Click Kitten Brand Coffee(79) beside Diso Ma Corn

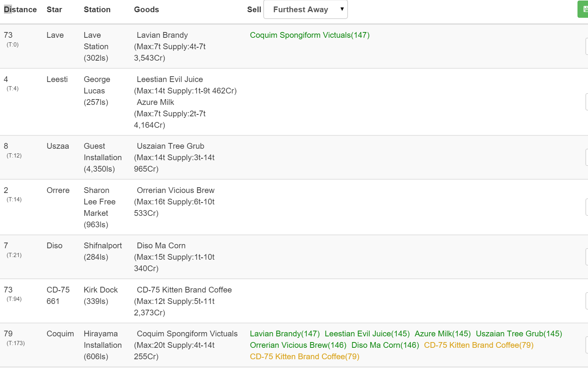pos(478,345)
